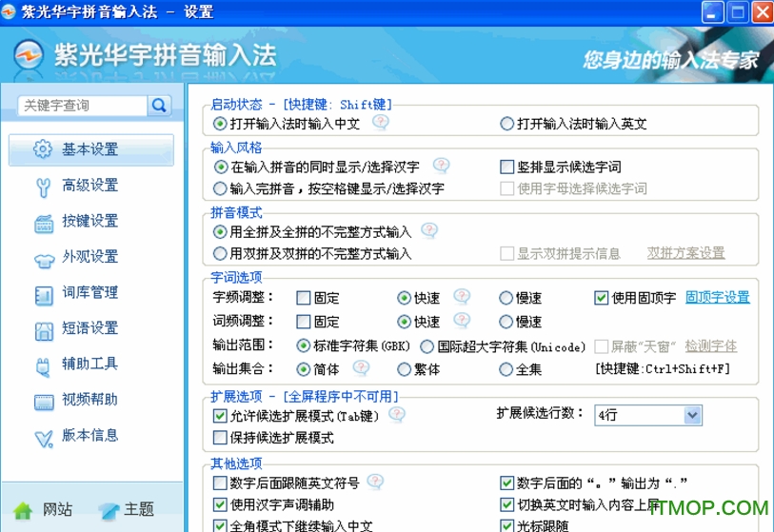Open 高级设置 section
Screen dimensions: 774x532
pos(89,186)
